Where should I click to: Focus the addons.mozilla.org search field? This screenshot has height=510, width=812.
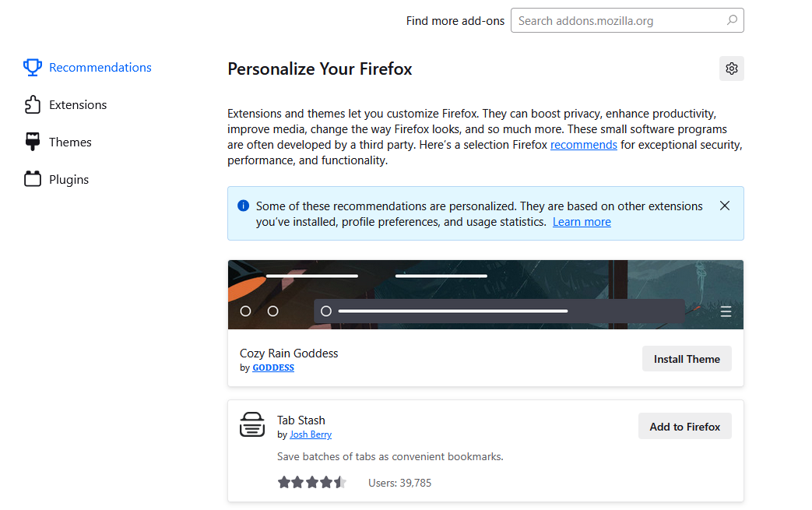coord(619,21)
